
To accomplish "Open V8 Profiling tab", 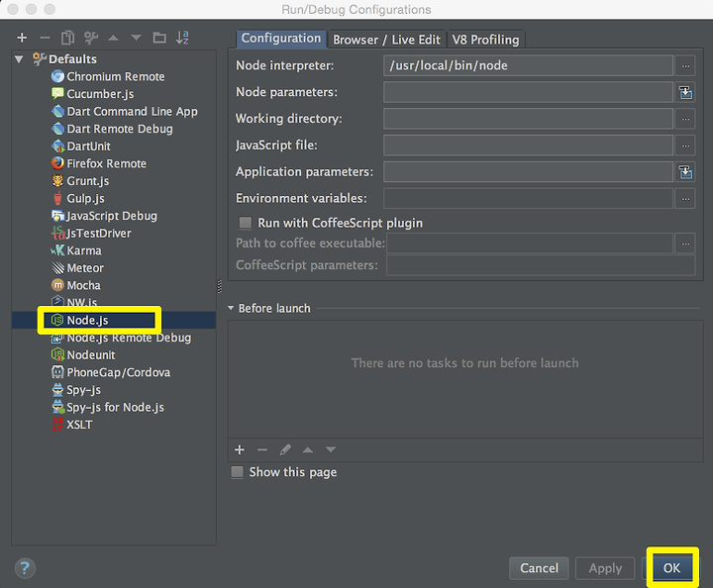I will point(485,40).
